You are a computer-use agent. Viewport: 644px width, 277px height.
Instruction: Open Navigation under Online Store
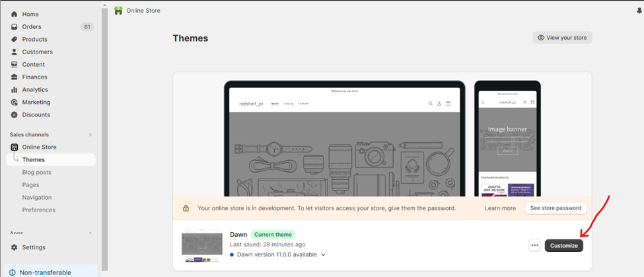click(36, 197)
